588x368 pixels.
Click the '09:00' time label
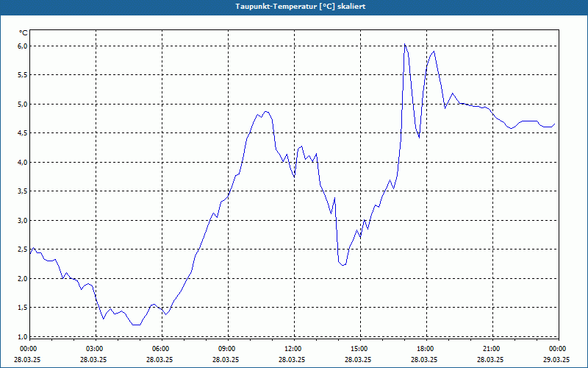pos(227,349)
